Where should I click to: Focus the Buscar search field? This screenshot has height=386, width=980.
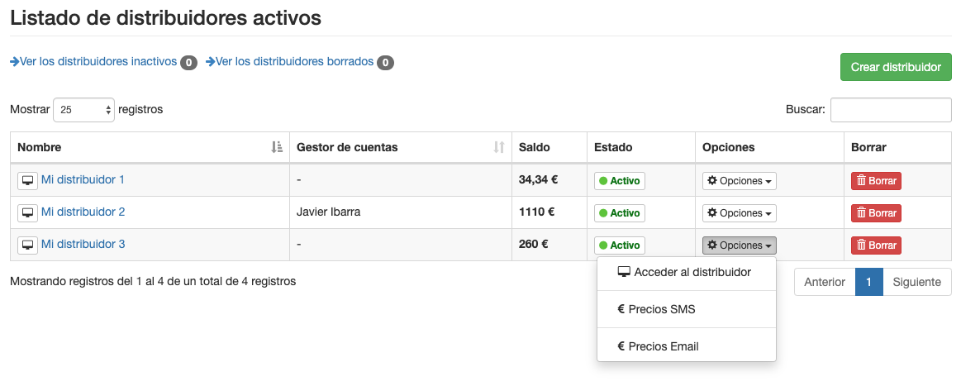[x=891, y=110]
